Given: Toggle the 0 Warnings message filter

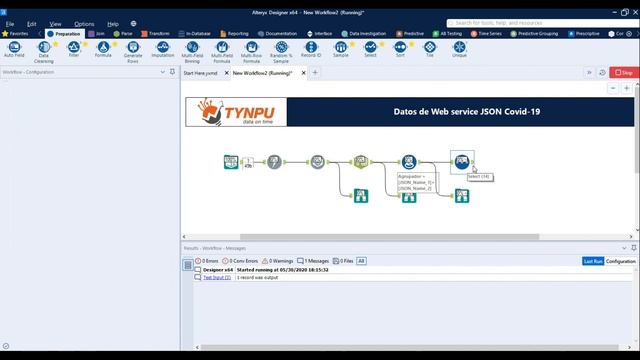Looking at the screenshot, I should tap(278, 261).
